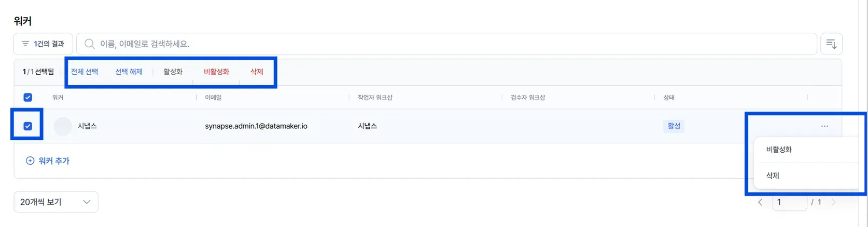Focus the name or email search field
Screen dimensions: 868x227
click(x=447, y=44)
